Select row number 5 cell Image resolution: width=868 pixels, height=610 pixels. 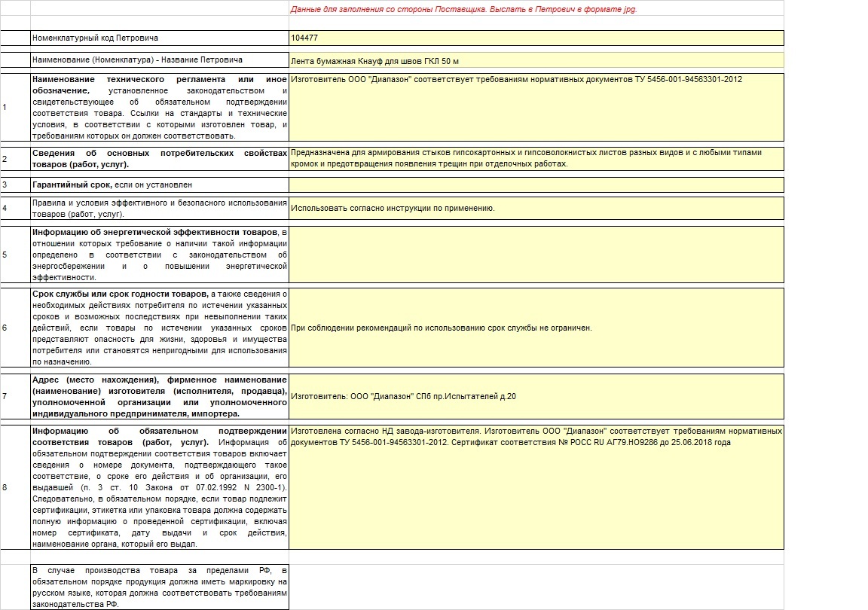pos(16,255)
